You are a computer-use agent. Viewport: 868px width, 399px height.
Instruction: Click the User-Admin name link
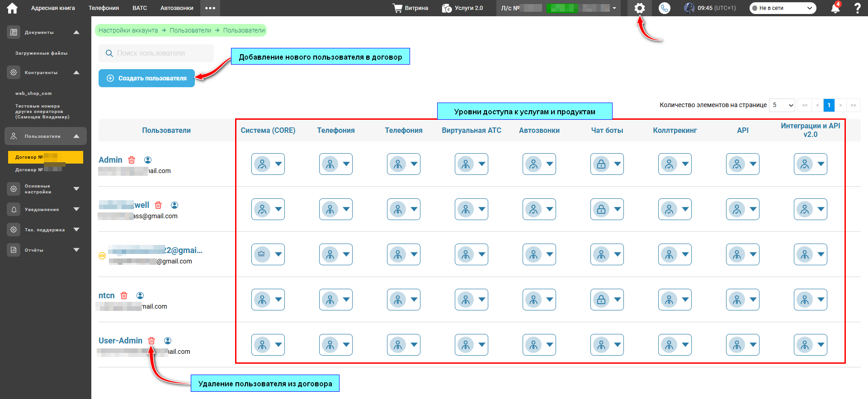[x=120, y=341]
